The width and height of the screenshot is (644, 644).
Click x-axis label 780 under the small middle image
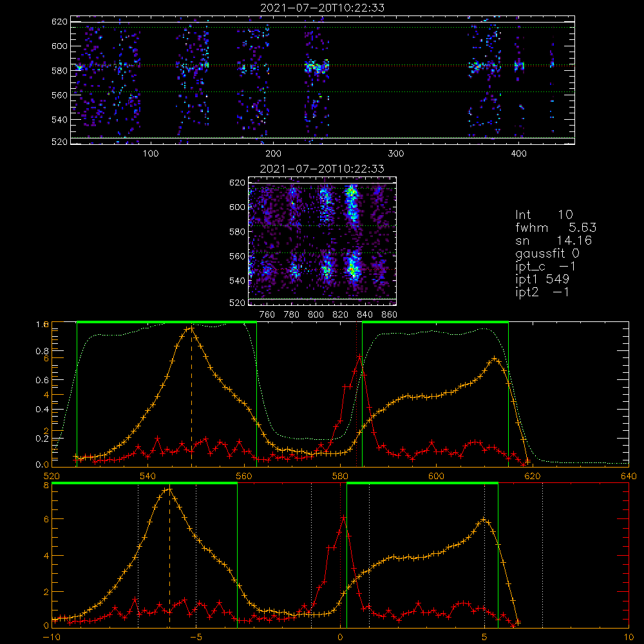click(x=292, y=315)
